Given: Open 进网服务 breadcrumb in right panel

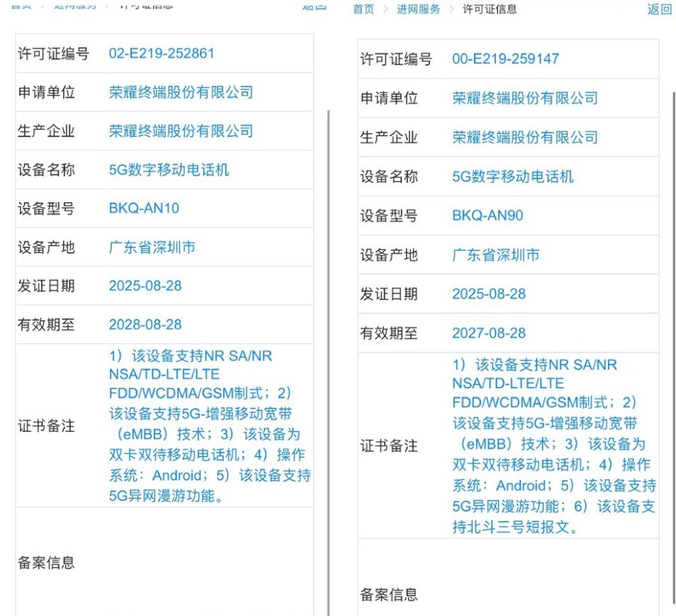Looking at the screenshot, I should tap(418, 9).
